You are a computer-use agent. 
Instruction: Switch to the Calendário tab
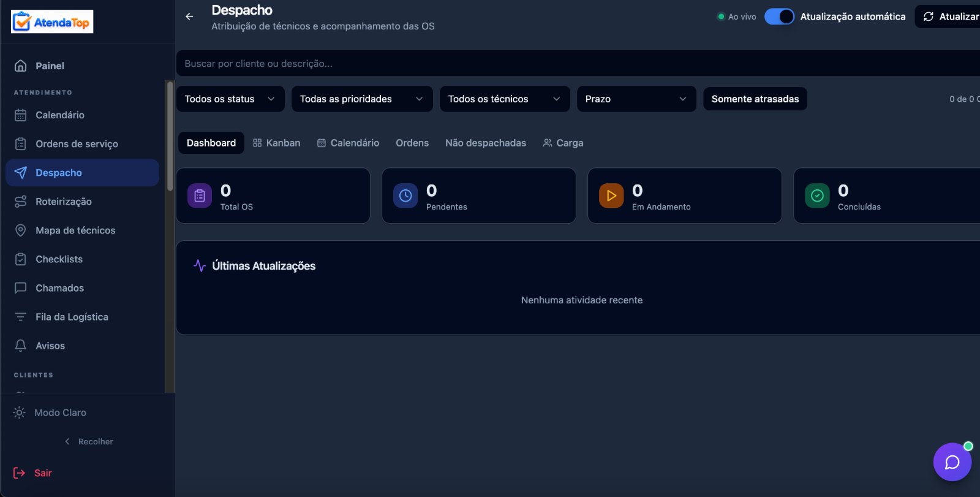tap(348, 143)
